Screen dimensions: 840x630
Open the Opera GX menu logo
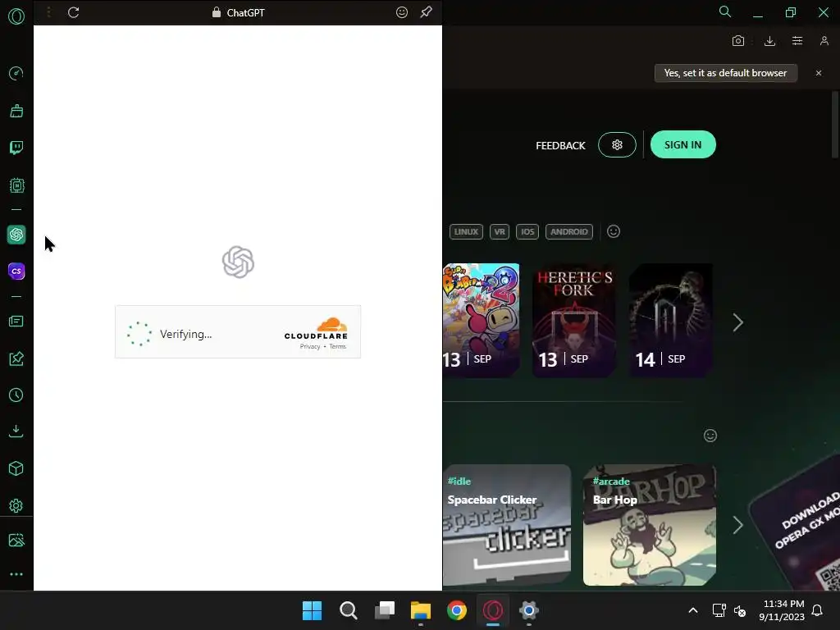[16, 16]
